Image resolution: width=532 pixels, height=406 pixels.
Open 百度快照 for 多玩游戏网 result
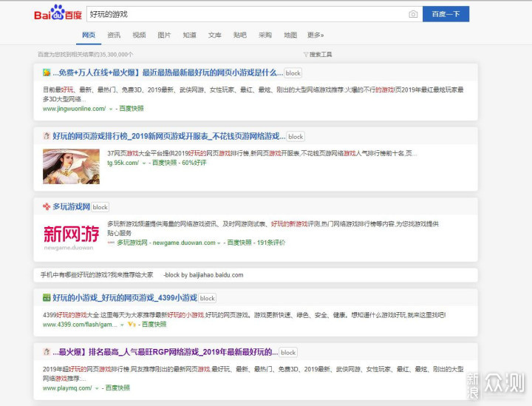point(239,243)
